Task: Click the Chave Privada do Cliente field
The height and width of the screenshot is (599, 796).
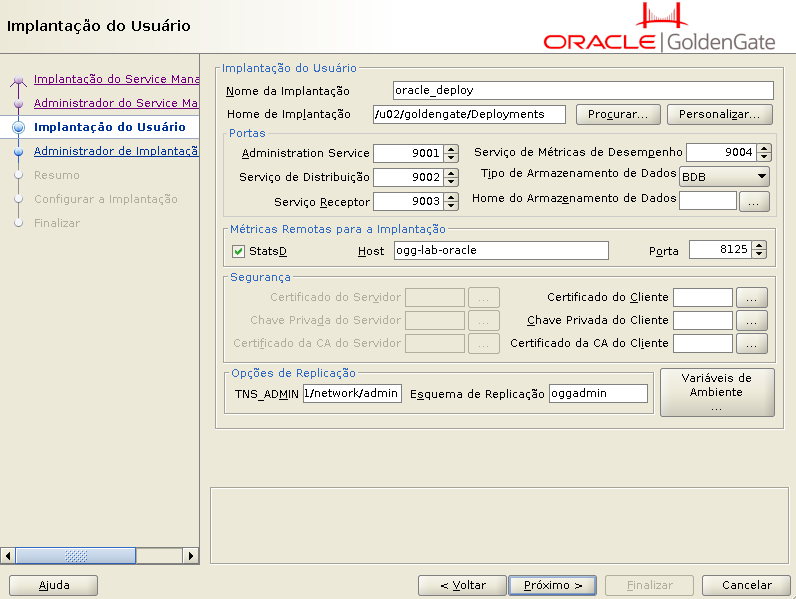Action: tap(703, 320)
